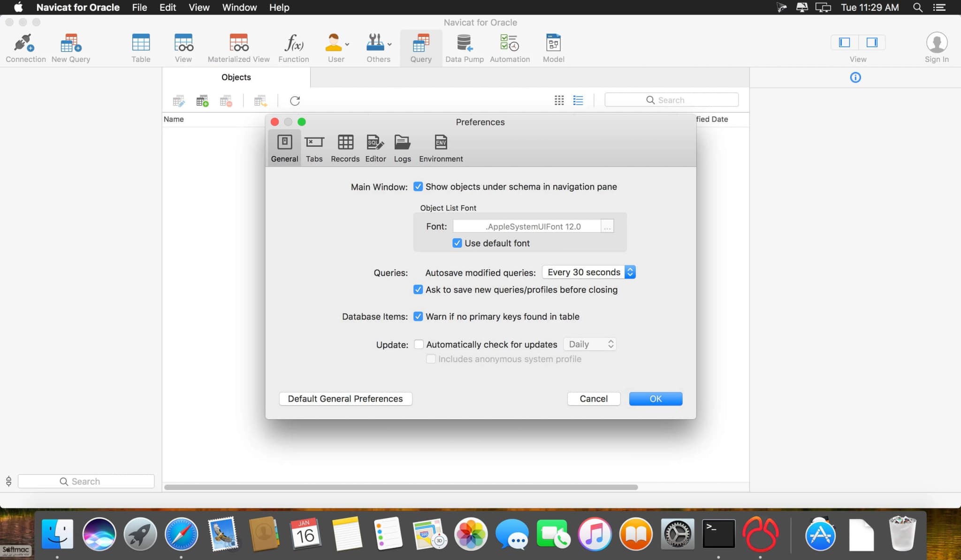Image resolution: width=961 pixels, height=560 pixels.
Task: Click the OK button in Preferences
Action: pyautogui.click(x=656, y=399)
